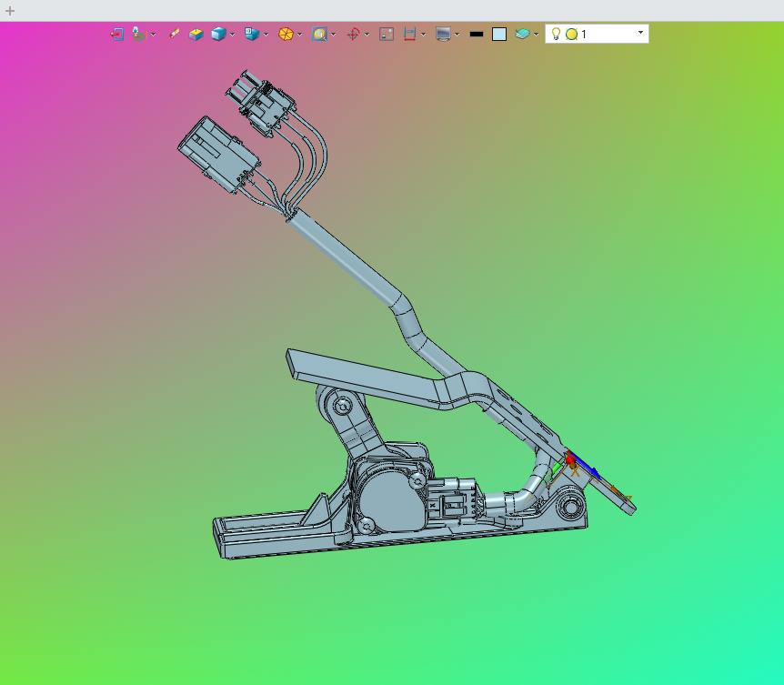Select the large gray connector on the model

coord(219,154)
